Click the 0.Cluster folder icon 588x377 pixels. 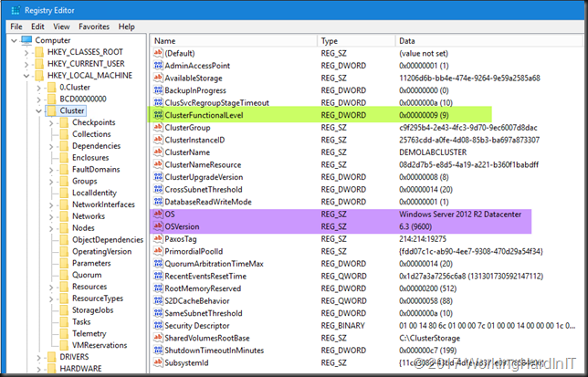tap(52, 88)
